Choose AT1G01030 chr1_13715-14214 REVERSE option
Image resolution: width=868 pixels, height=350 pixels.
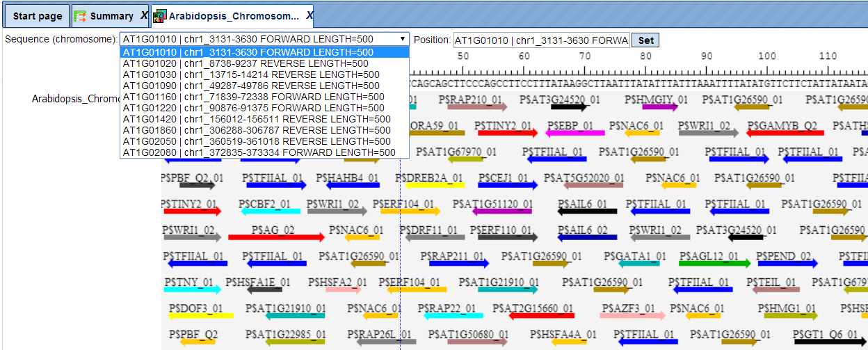(x=264, y=74)
